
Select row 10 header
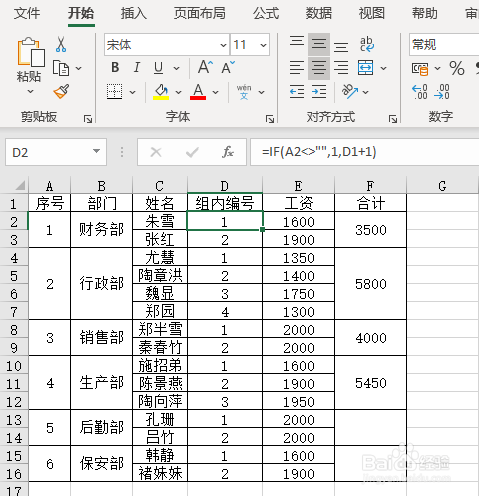(x=14, y=366)
